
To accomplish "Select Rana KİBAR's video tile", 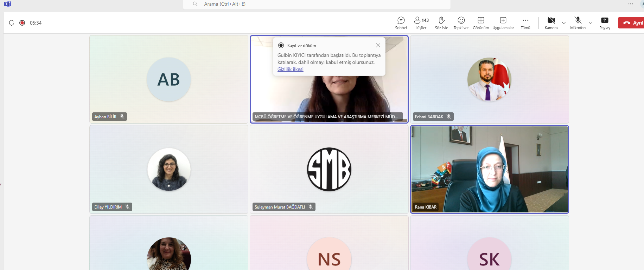I will pos(489,169).
